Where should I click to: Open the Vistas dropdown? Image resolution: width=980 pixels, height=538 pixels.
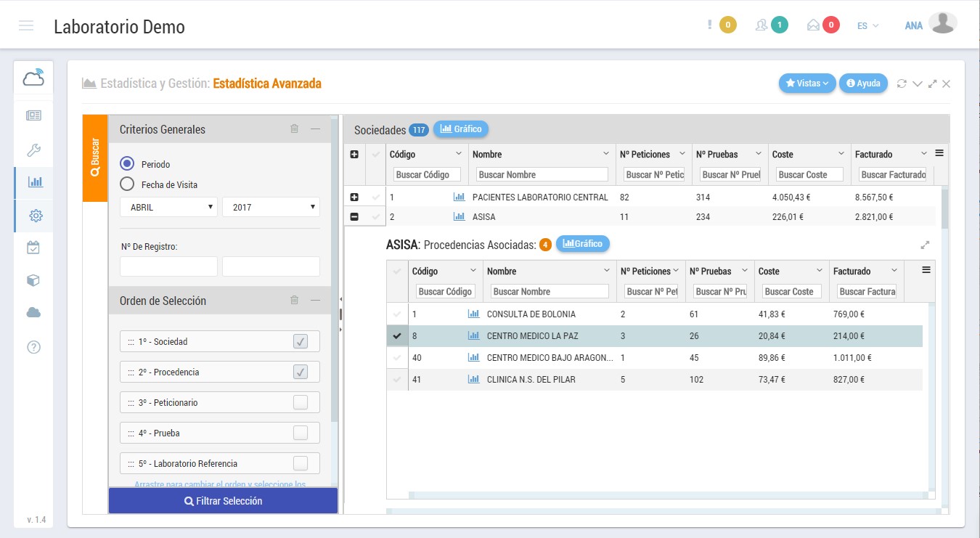tap(807, 83)
